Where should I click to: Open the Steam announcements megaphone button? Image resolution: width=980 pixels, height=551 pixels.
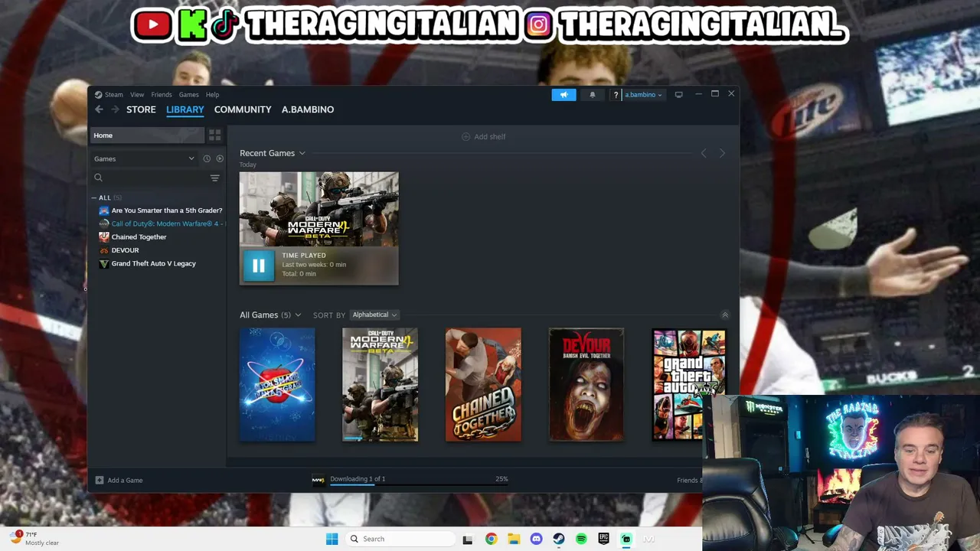(x=563, y=95)
